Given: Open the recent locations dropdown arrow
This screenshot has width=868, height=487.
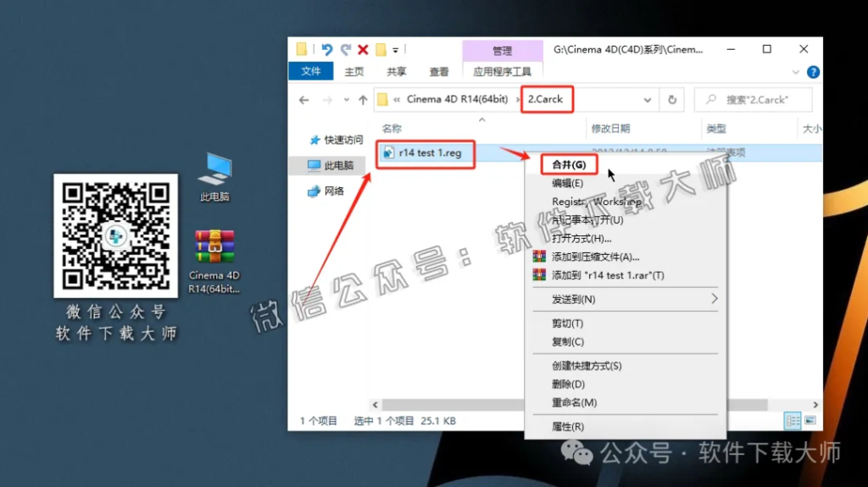Looking at the screenshot, I should coord(346,100).
